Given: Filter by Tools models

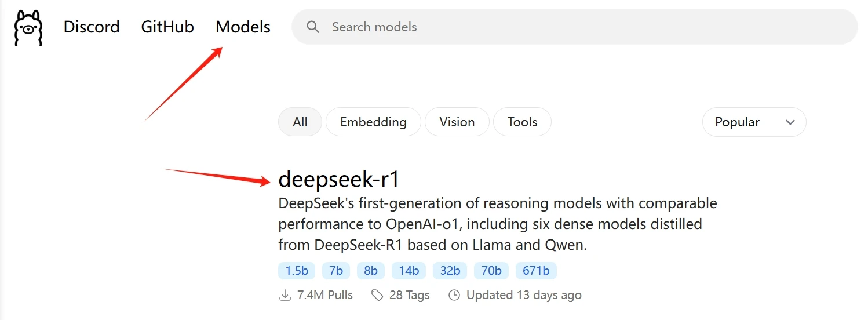Looking at the screenshot, I should click(x=522, y=122).
